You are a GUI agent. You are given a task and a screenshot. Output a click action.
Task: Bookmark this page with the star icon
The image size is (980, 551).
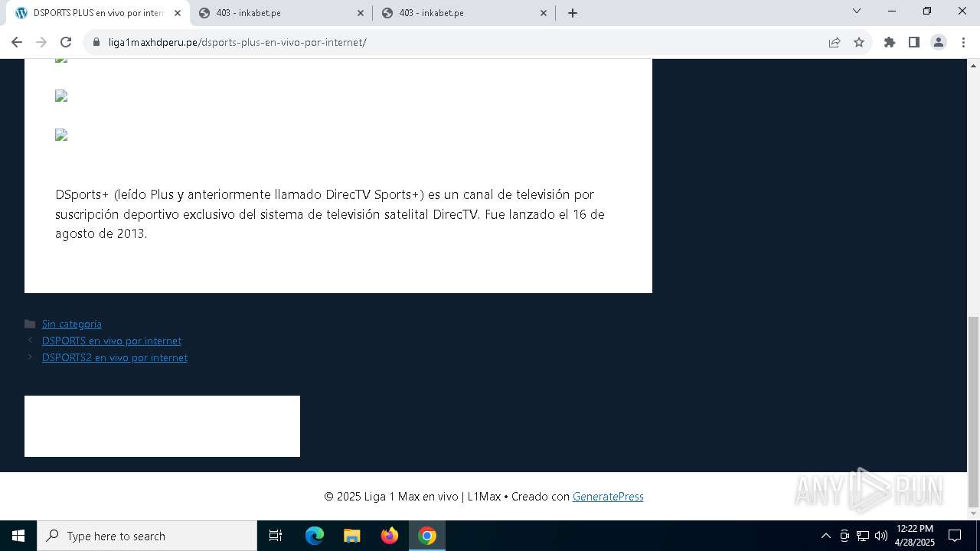859,42
